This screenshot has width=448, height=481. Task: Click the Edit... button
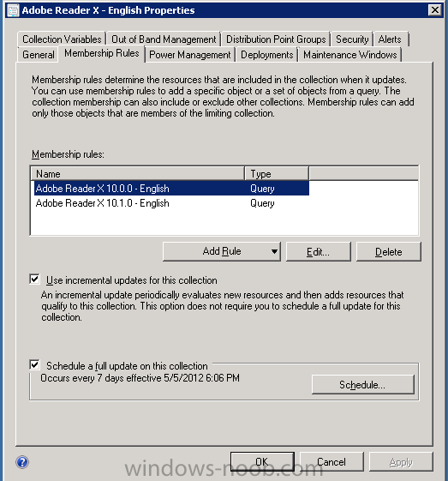point(318,252)
